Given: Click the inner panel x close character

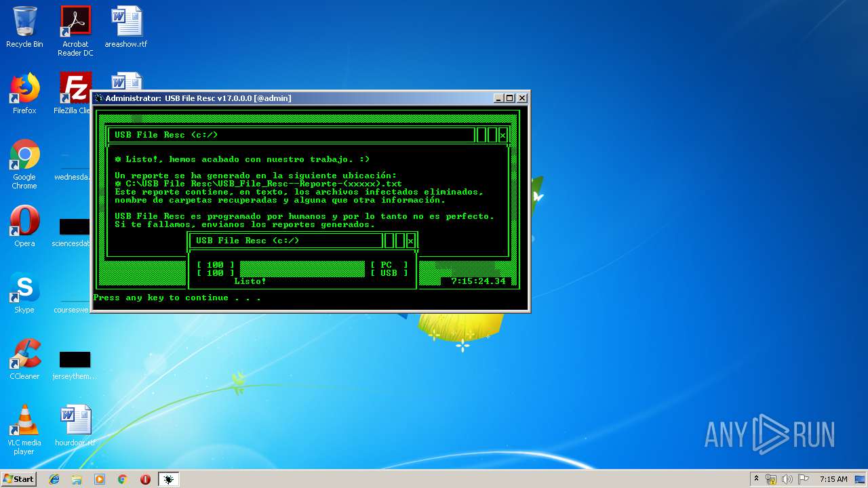Looking at the screenshot, I should click(502, 136).
